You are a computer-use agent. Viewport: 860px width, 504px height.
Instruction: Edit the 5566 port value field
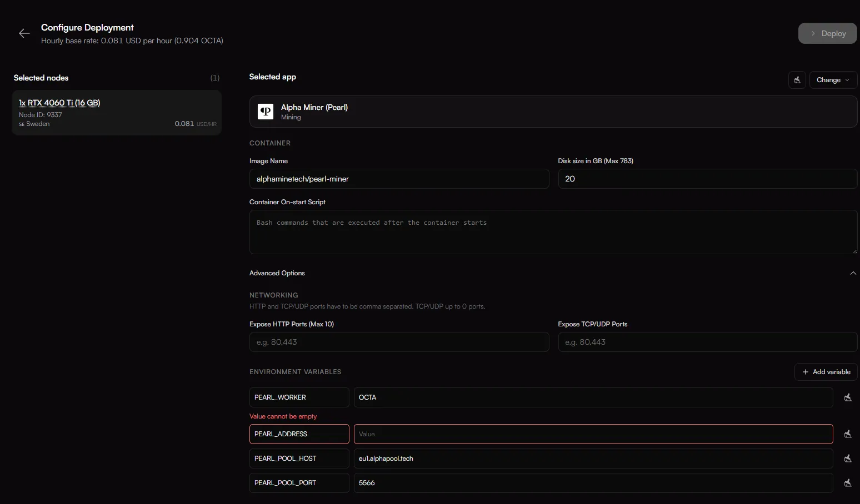coord(593,483)
